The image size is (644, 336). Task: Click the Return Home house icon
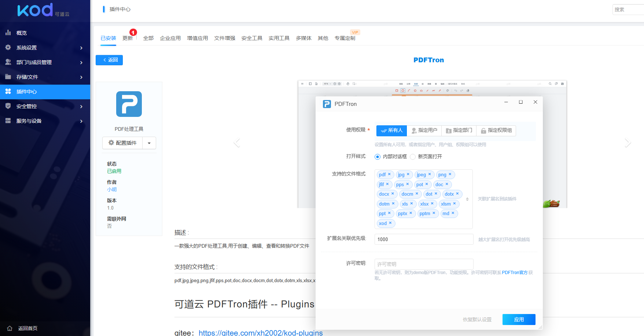tap(10, 328)
